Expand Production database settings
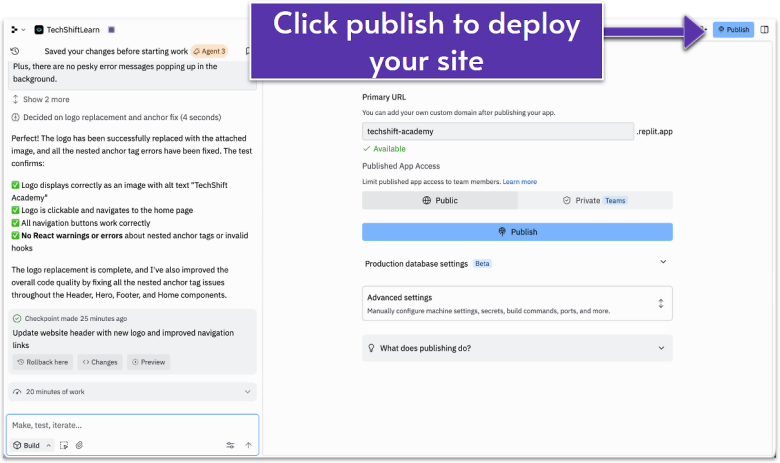Viewport: 780px width, 463px height. point(517,263)
